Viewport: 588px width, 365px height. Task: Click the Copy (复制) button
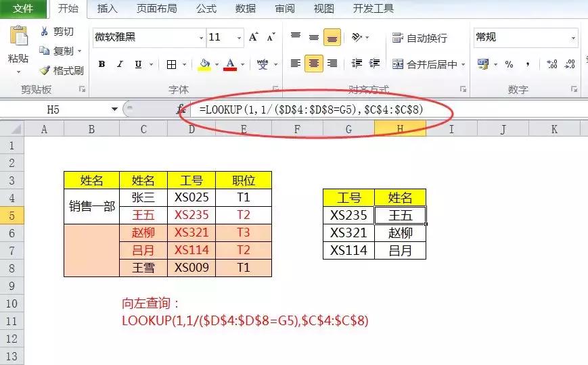56,51
